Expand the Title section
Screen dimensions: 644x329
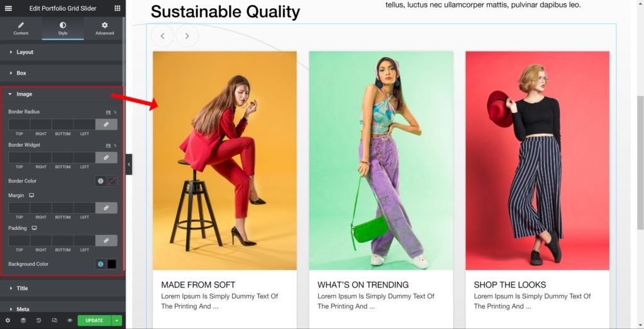pos(22,288)
